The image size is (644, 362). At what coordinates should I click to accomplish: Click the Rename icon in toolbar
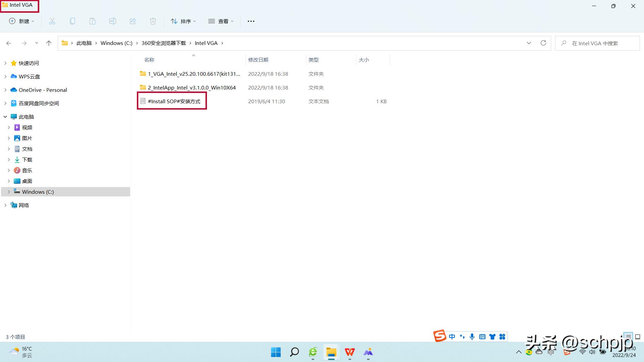click(x=113, y=21)
